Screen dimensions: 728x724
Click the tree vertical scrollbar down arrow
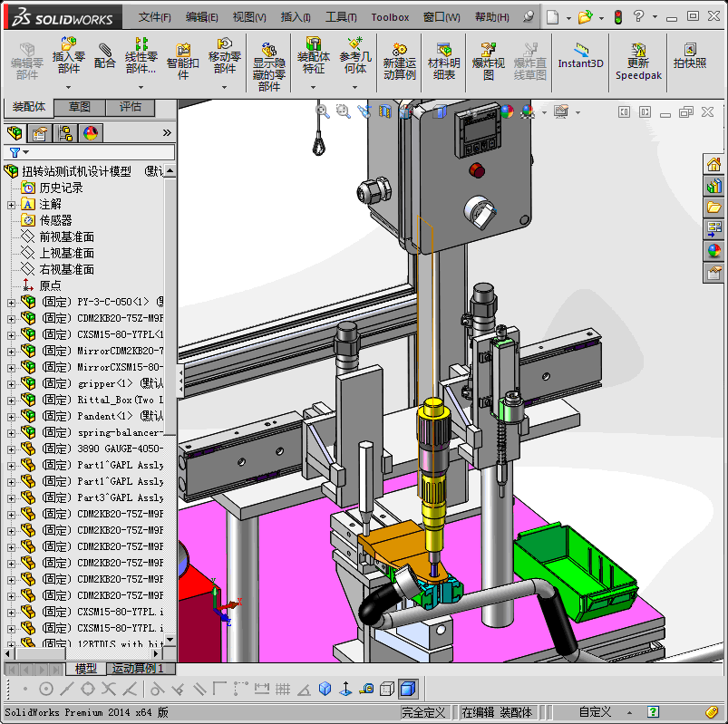[x=170, y=640]
